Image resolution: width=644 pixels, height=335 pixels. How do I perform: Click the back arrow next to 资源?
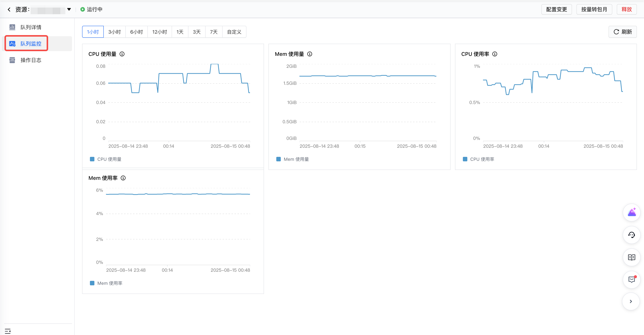click(x=9, y=10)
